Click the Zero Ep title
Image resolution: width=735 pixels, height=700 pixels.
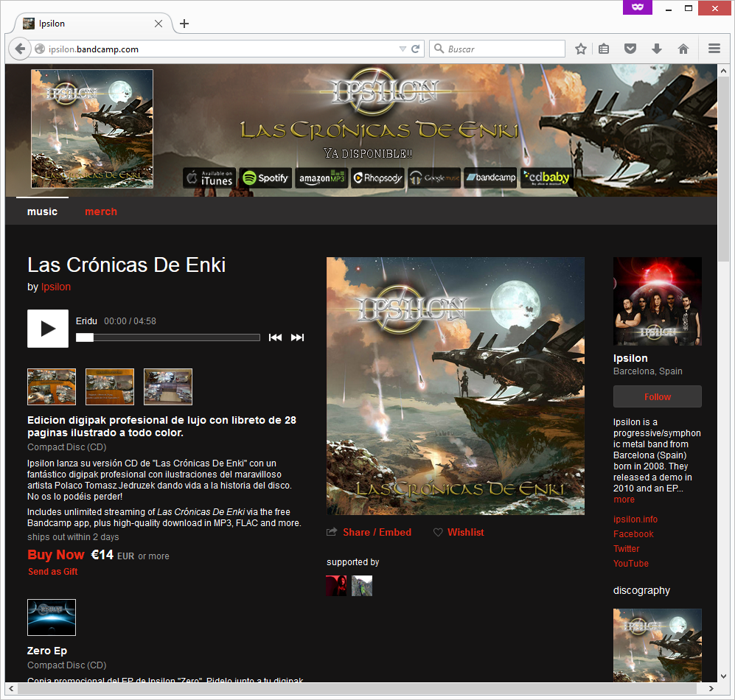[x=47, y=651]
